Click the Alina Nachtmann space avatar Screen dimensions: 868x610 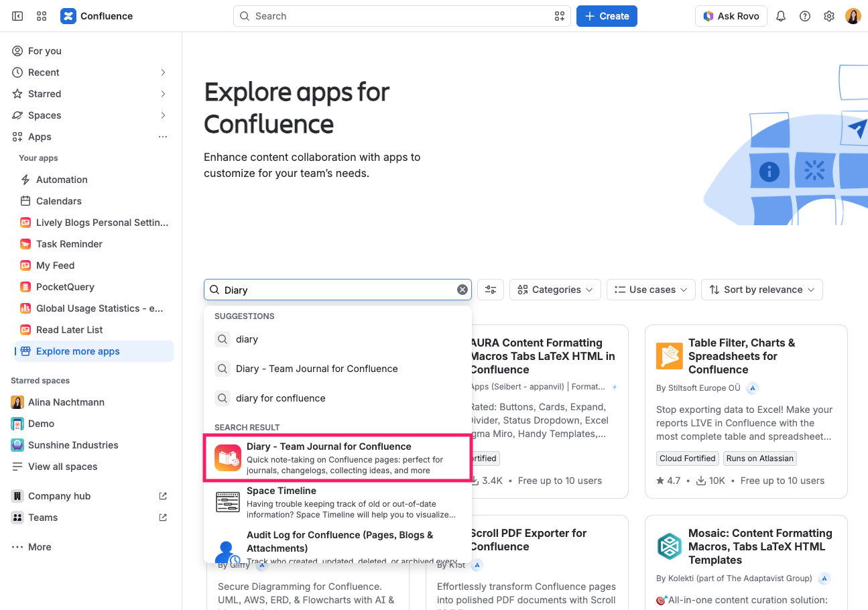pyautogui.click(x=17, y=402)
